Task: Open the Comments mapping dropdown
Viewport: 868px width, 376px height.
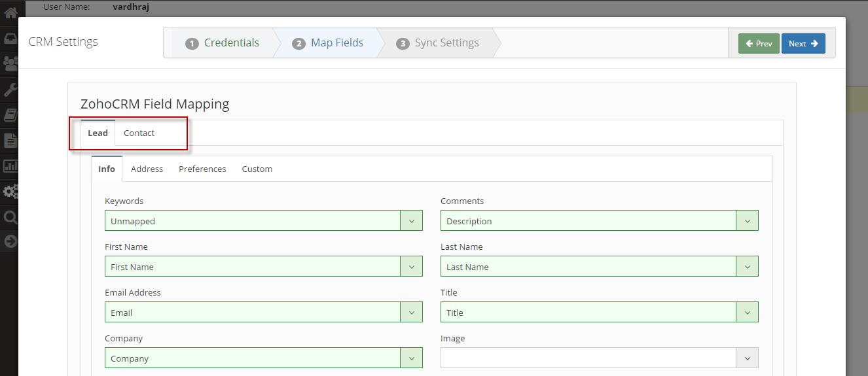Action: pos(600,221)
